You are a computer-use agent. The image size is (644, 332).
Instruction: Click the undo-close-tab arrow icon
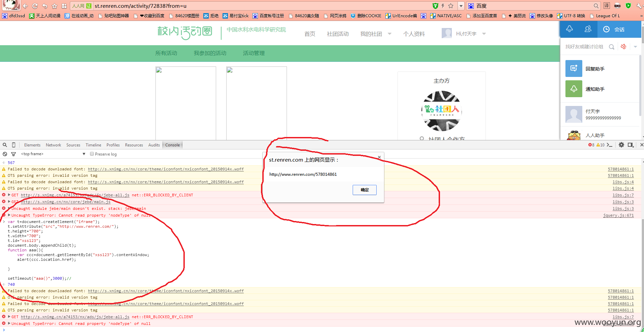pyautogui.click(x=45, y=6)
